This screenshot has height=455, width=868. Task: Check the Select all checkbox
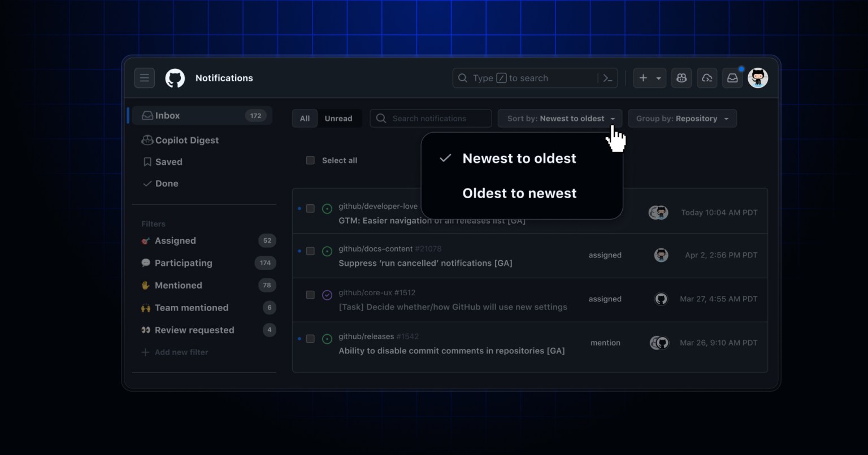point(310,160)
